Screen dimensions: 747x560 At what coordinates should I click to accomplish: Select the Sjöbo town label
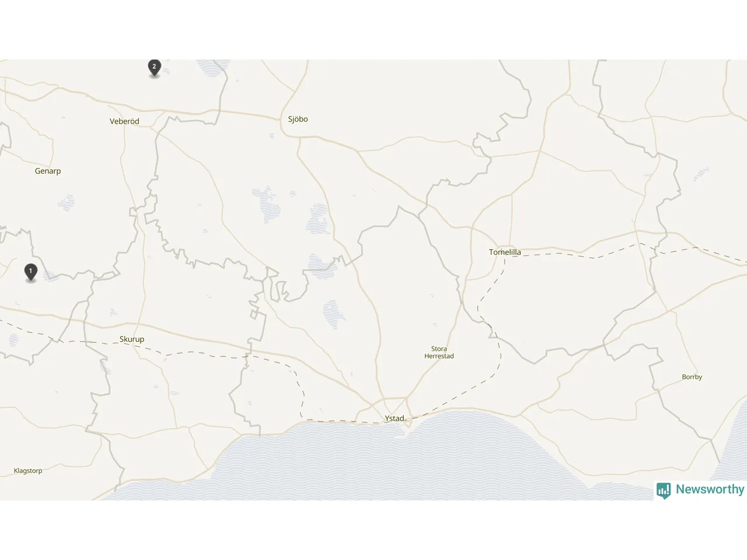pos(298,119)
